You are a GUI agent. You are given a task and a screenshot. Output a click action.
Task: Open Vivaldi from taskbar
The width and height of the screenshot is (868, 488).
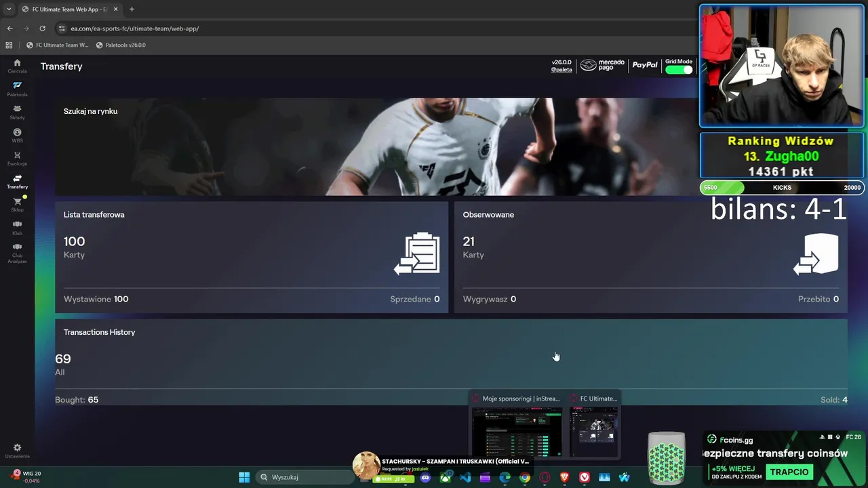[x=585, y=477]
